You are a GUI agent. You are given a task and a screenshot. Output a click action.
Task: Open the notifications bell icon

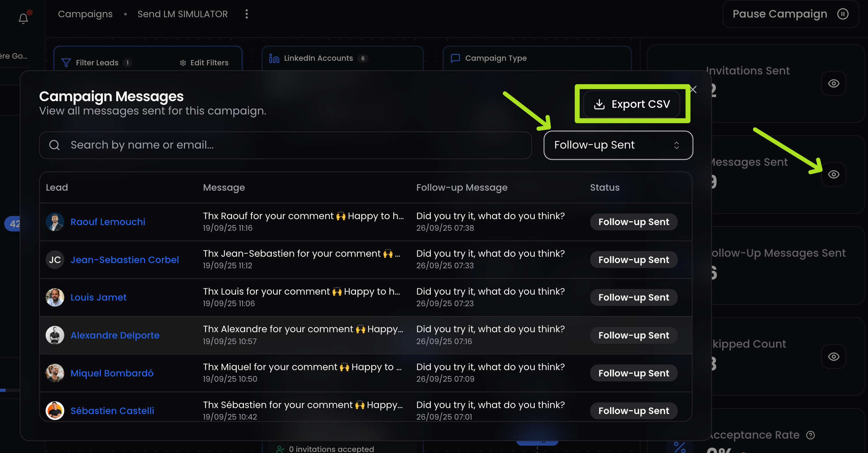click(23, 18)
